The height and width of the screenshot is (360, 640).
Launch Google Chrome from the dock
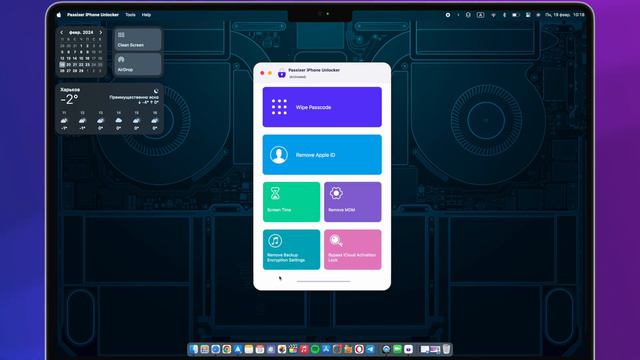point(227,349)
